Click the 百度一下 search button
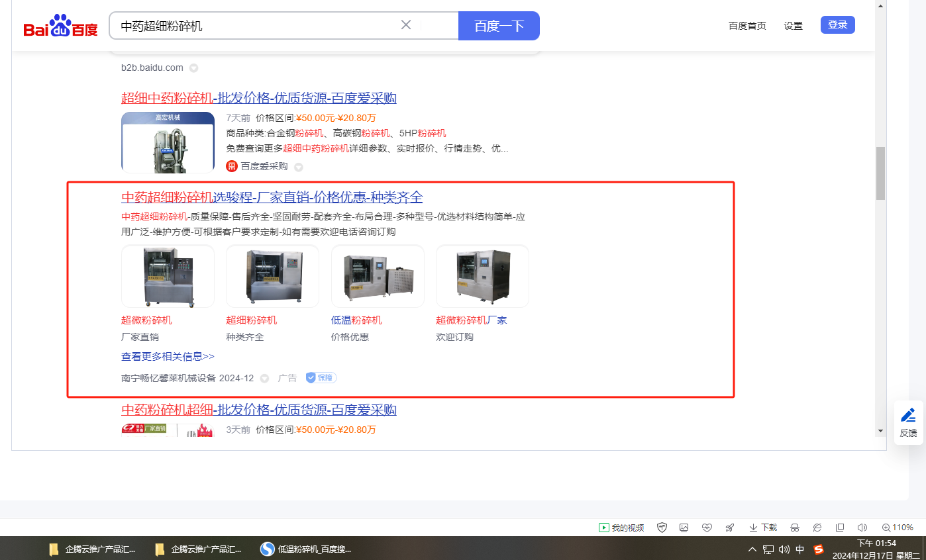This screenshot has width=926, height=560. click(499, 26)
